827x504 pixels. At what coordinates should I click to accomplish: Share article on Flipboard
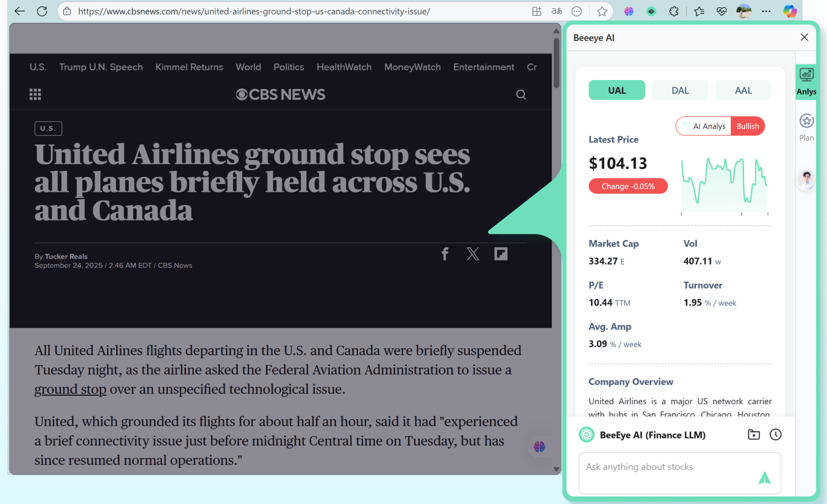(501, 254)
